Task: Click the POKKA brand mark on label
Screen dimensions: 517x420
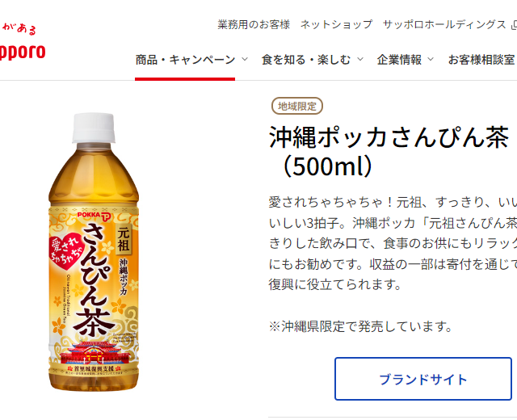Action: click(95, 216)
